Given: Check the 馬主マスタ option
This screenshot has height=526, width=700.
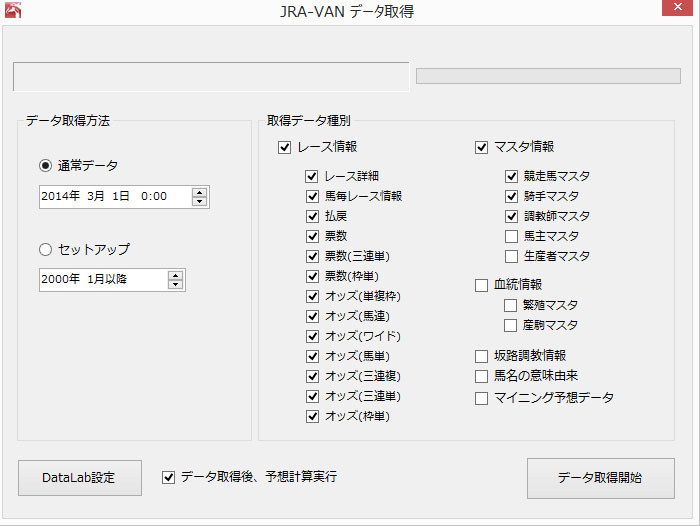Looking at the screenshot, I should (511, 236).
